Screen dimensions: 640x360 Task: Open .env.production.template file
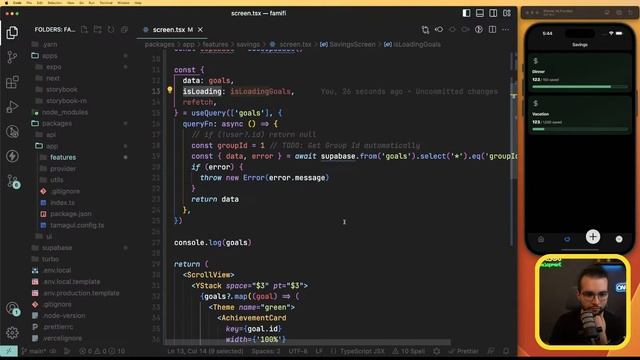80,293
